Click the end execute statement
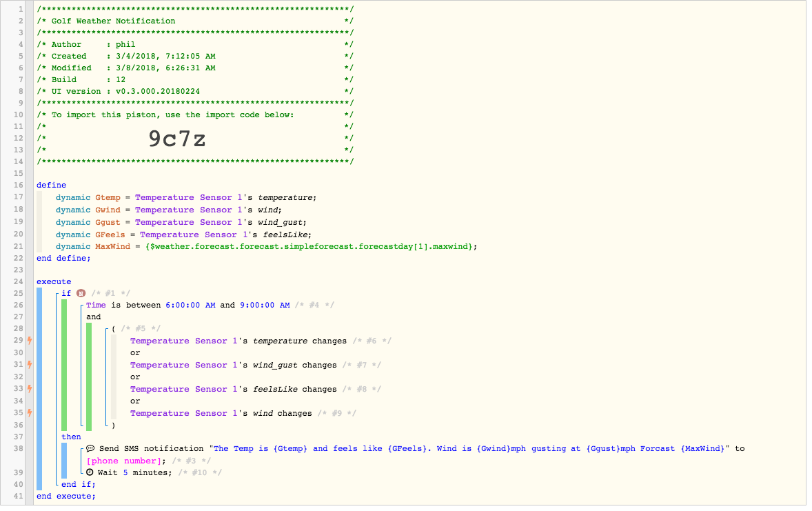The width and height of the screenshot is (812, 511). 65,497
